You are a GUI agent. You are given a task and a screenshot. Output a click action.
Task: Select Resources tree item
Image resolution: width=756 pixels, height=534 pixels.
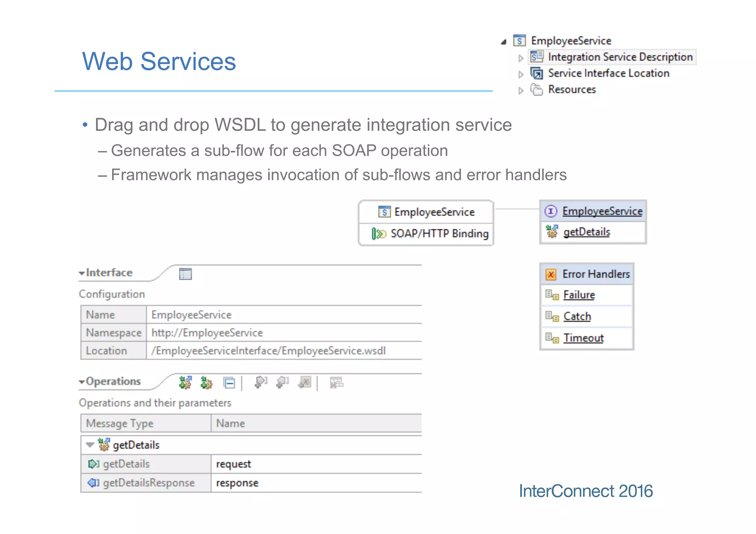572,89
